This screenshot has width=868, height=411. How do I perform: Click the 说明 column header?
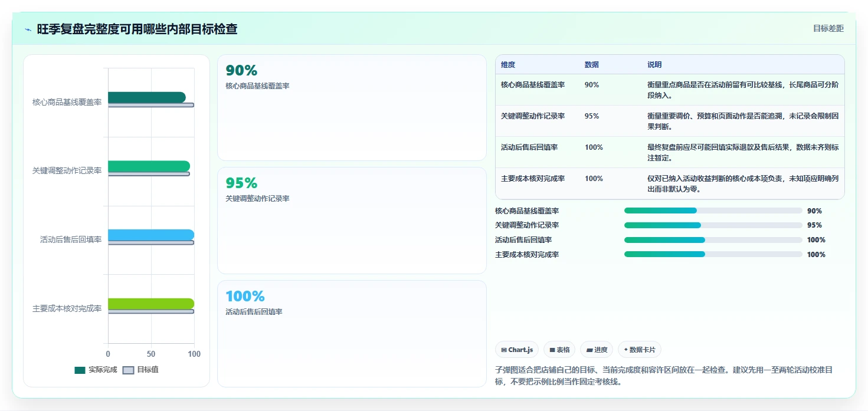[654, 65]
